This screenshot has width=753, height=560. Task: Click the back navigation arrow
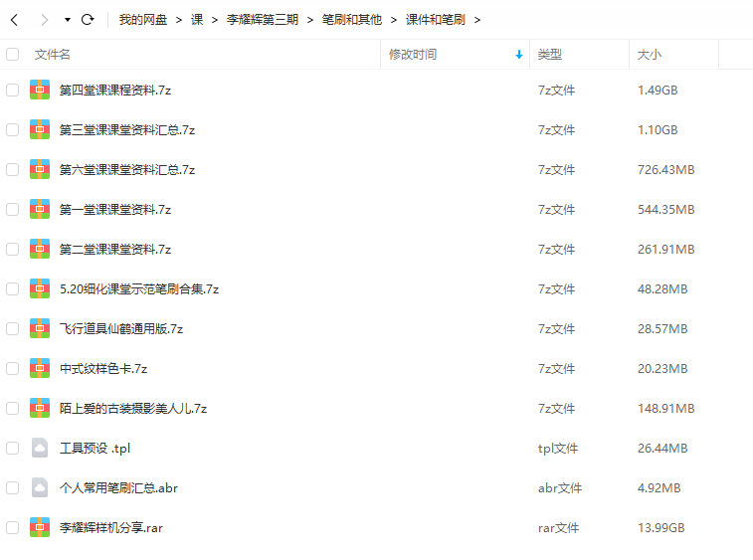pos(15,20)
